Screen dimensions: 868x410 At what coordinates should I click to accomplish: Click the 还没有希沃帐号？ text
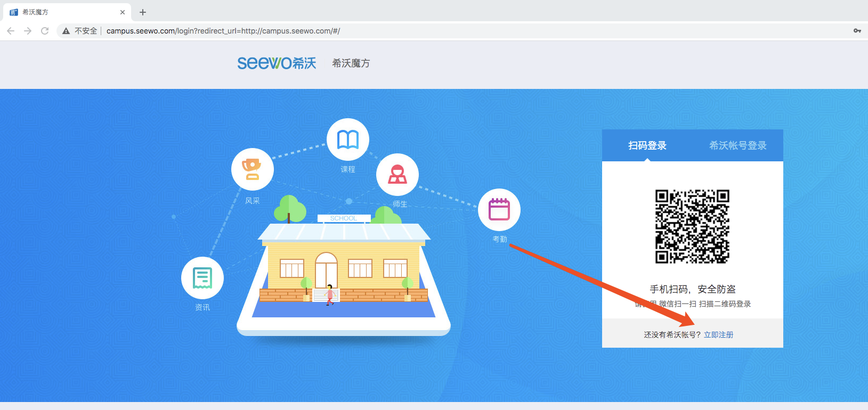point(672,335)
